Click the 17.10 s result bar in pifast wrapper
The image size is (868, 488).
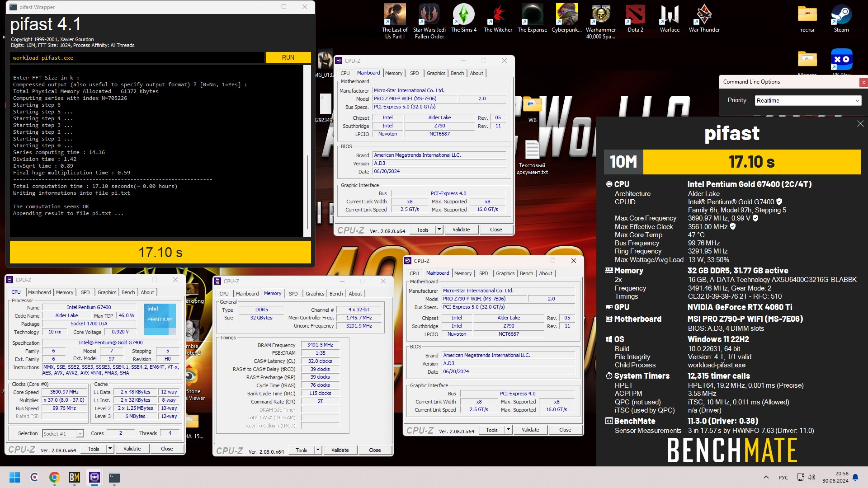click(x=160, y=252)
